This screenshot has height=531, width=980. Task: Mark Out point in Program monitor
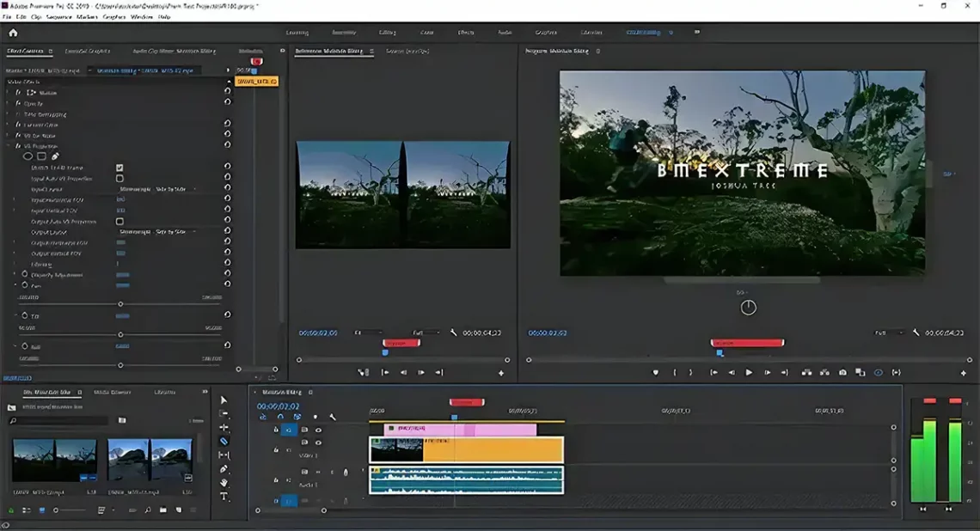[x=690, y=372]
